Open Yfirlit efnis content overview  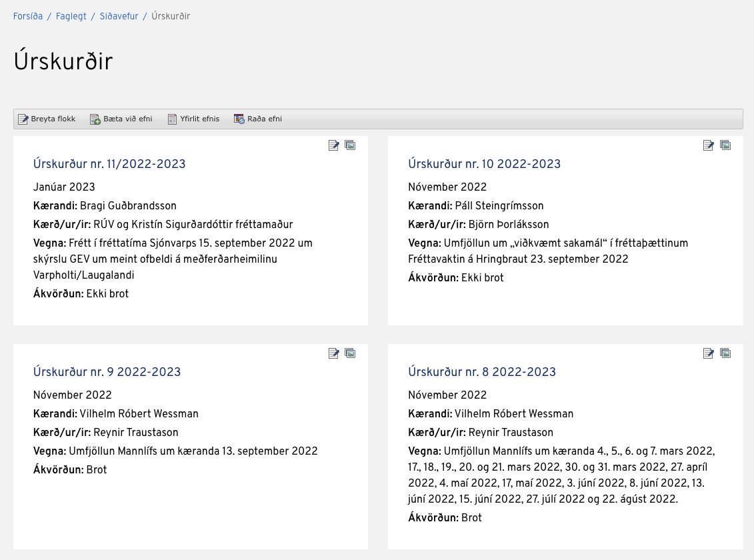point(193,119)
